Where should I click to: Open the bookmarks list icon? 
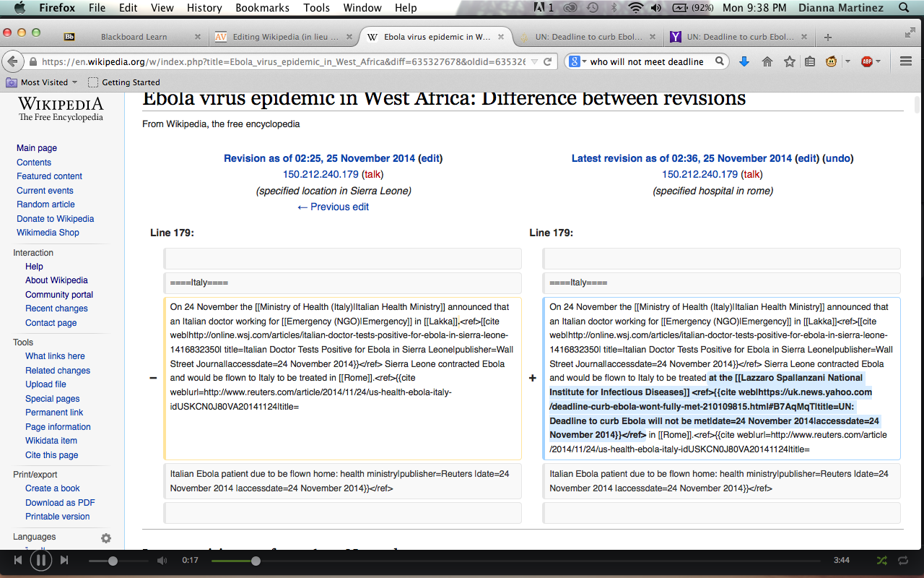point(810,61)
